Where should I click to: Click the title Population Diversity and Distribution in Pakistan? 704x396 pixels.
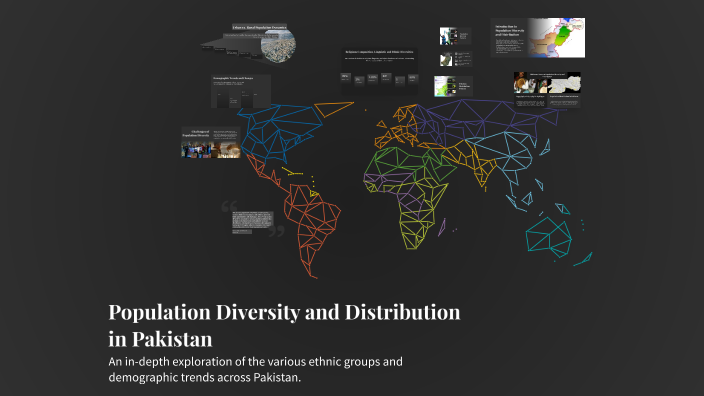click(284, 325)
